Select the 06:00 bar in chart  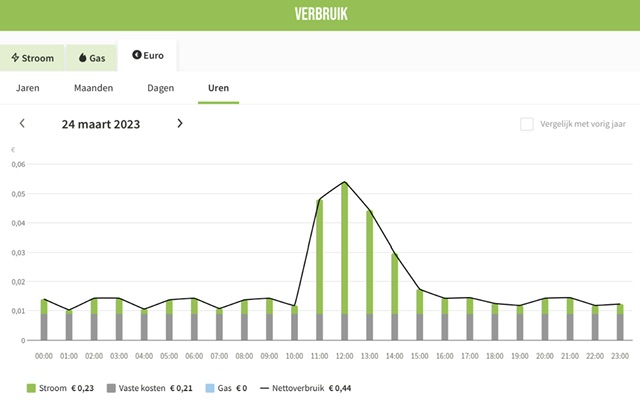194,319
